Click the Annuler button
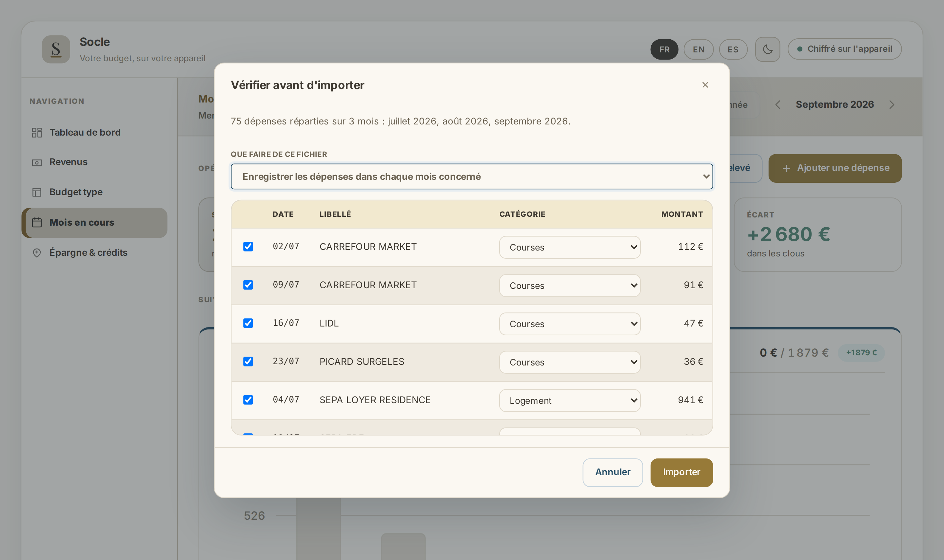The width and height of the screenshot is (944, 560). click(x=613, y=473)
